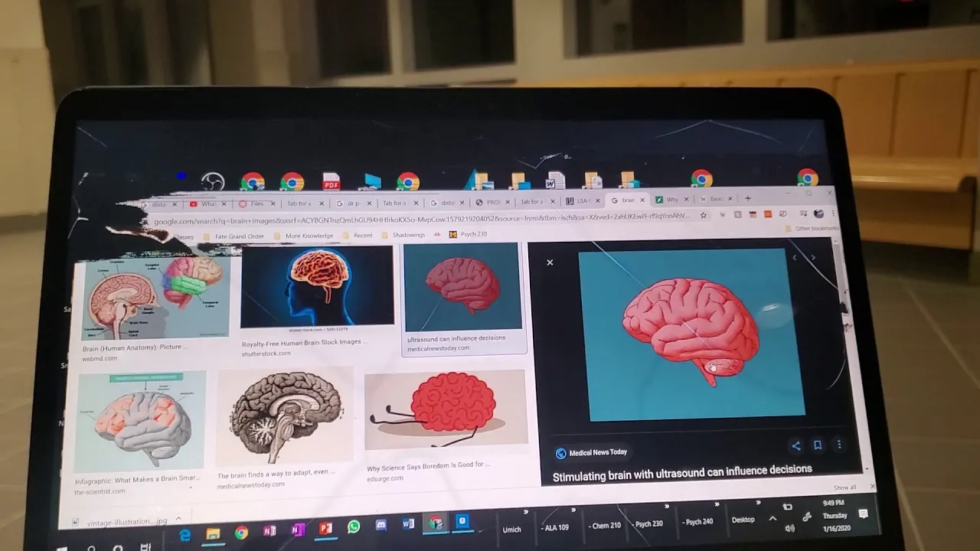The height and width of the screenshot is (551, 980).
Task: Open PowerPoint from taskbar
Action: tap(325, 529)
